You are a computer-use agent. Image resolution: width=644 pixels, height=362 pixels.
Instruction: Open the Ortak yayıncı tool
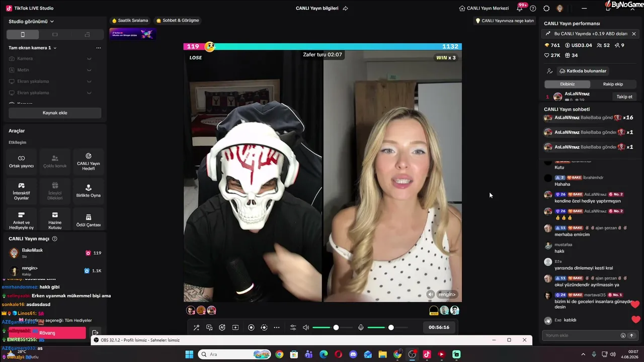click(21, 161)
